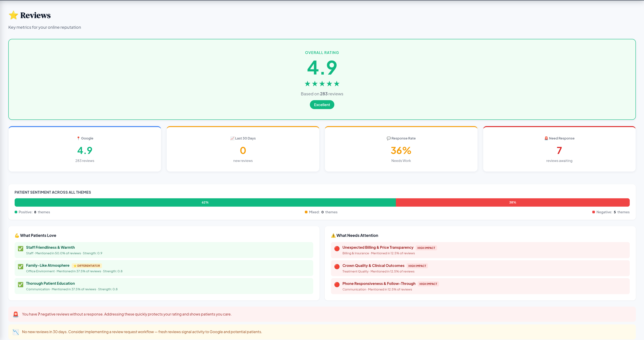644x340 pixels.
Task: Click HIGH IMPACT tag on Phone Responsiveness
Action: pos(428,284)
